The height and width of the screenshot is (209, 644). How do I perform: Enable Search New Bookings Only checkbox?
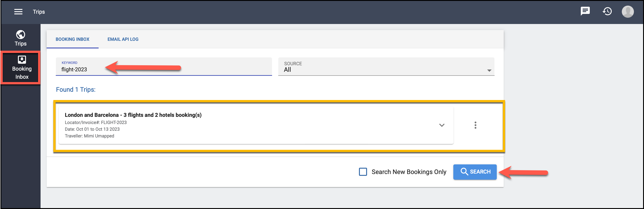(x=363, y=172)
